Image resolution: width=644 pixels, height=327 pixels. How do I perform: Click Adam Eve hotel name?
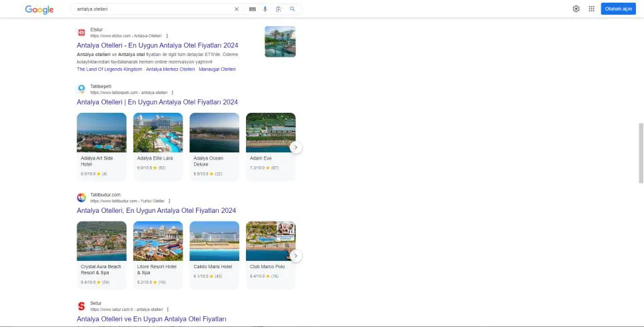pyautogui.click(x=261, y=158)
